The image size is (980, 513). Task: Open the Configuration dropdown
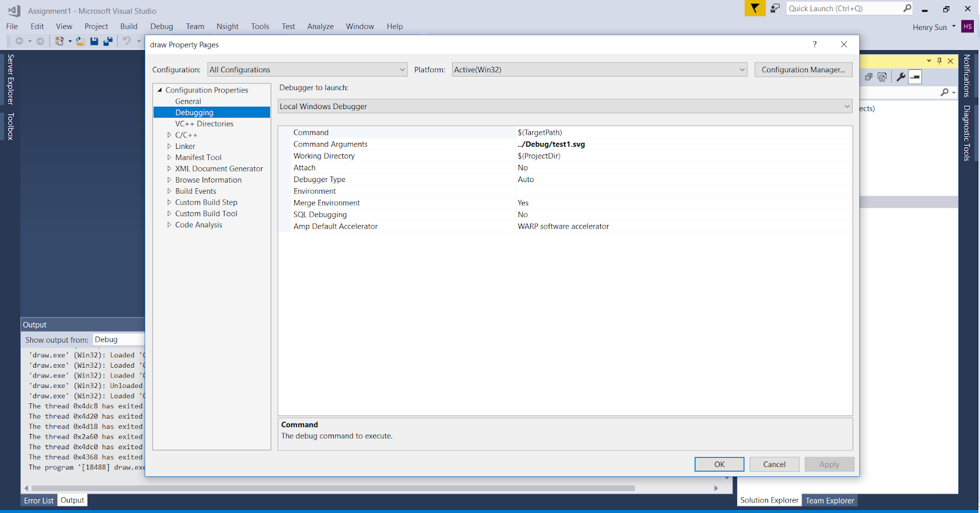[307, 69]
